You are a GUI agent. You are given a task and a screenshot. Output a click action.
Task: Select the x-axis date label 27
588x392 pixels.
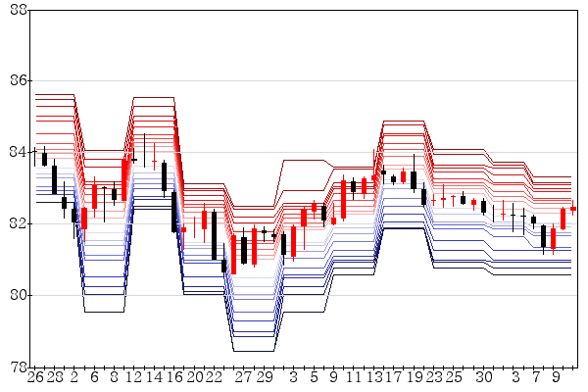pos(244,376)
